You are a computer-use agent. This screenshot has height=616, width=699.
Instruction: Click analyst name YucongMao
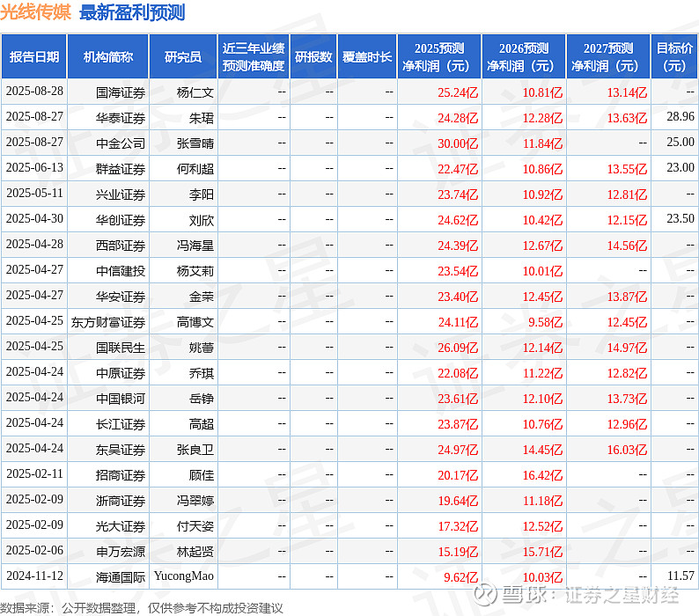184,576
